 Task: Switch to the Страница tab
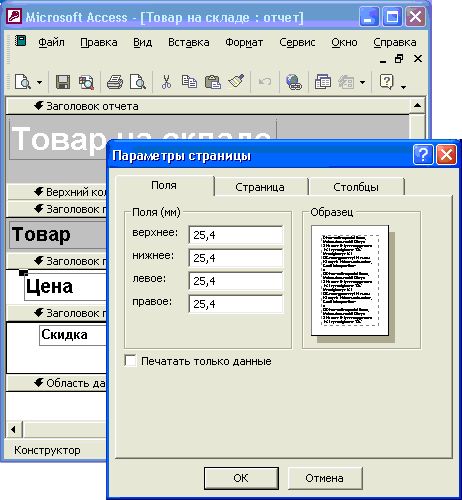click(x=260, y=187)
